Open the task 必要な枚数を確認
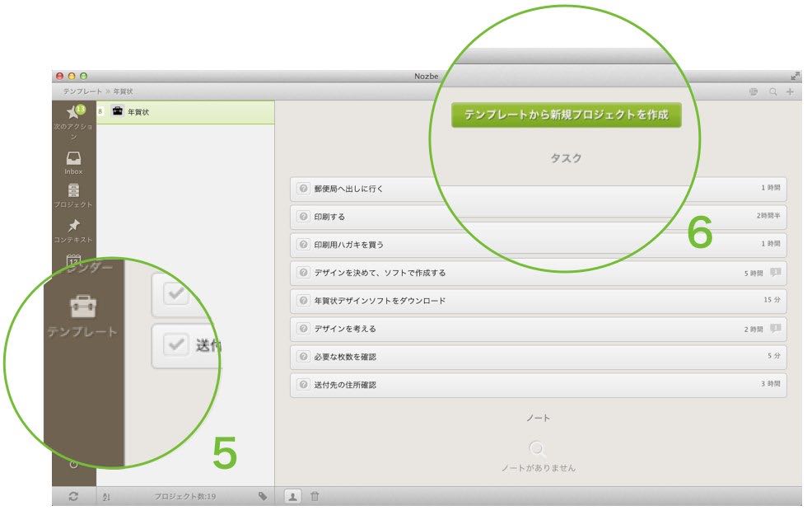 point(538,357)
